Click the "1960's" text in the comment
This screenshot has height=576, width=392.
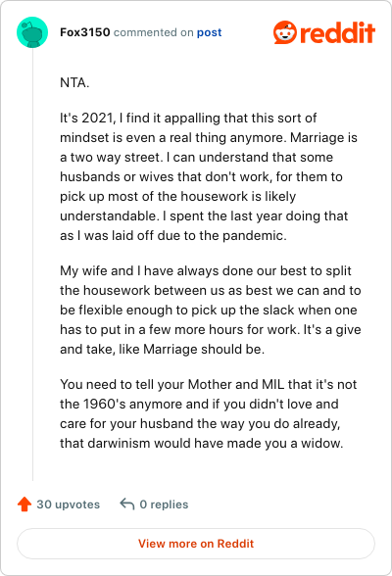[105, 404]
